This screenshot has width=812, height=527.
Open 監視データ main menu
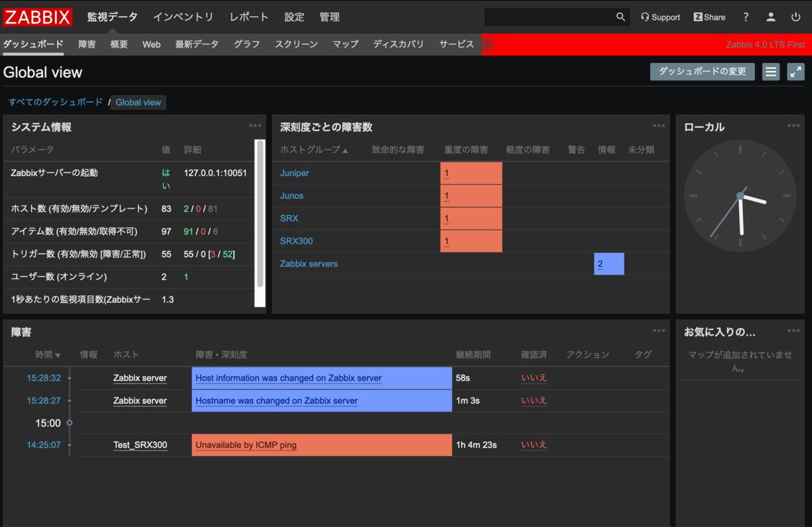[x=112, y=17]
